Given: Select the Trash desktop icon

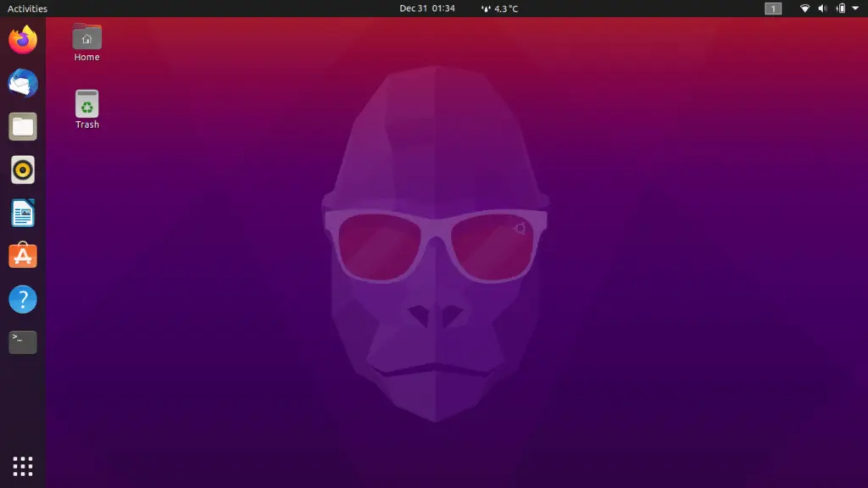Looking at the screenshot, I should 87,109.
